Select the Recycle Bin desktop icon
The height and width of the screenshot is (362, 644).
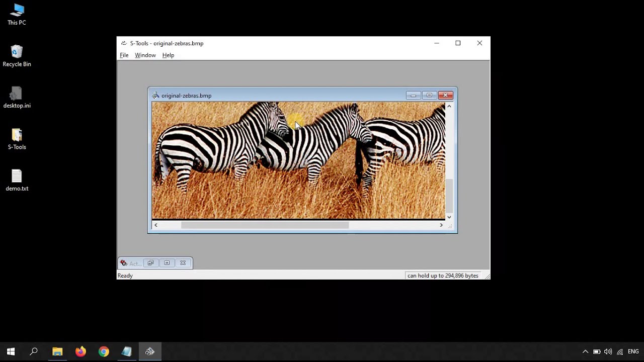coord(17,56)
